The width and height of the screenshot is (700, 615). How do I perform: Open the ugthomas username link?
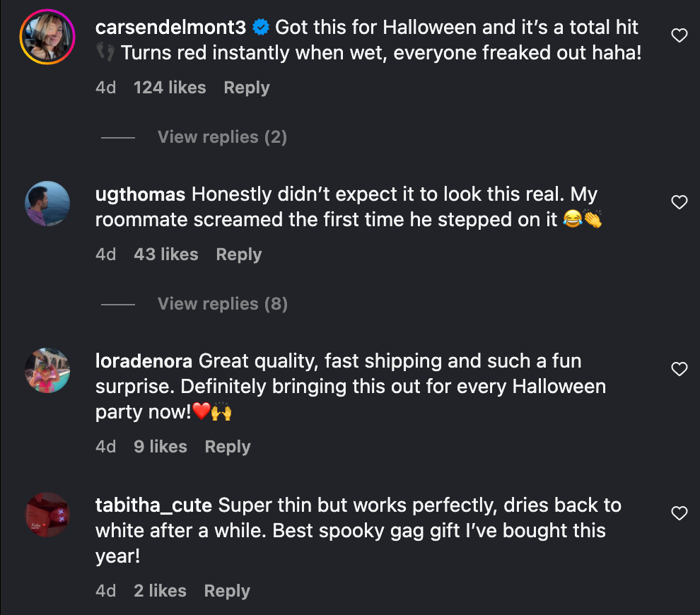140,194
